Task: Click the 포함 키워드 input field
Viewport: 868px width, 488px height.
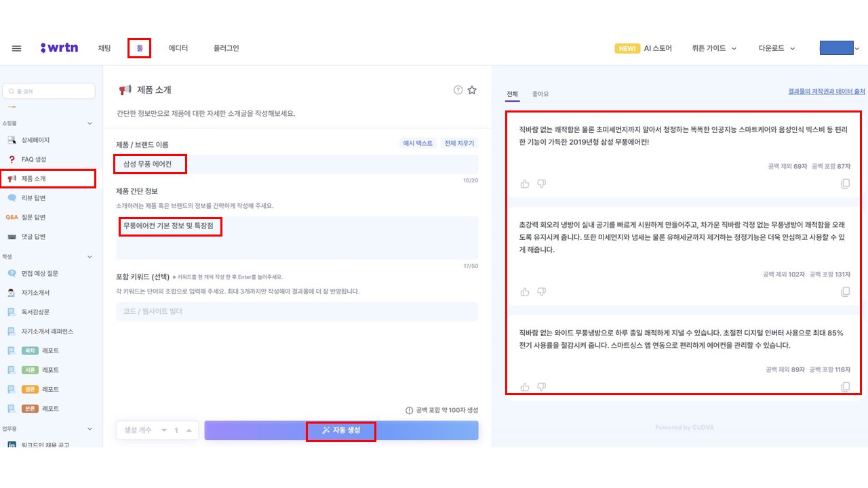Action: (297, 312)
